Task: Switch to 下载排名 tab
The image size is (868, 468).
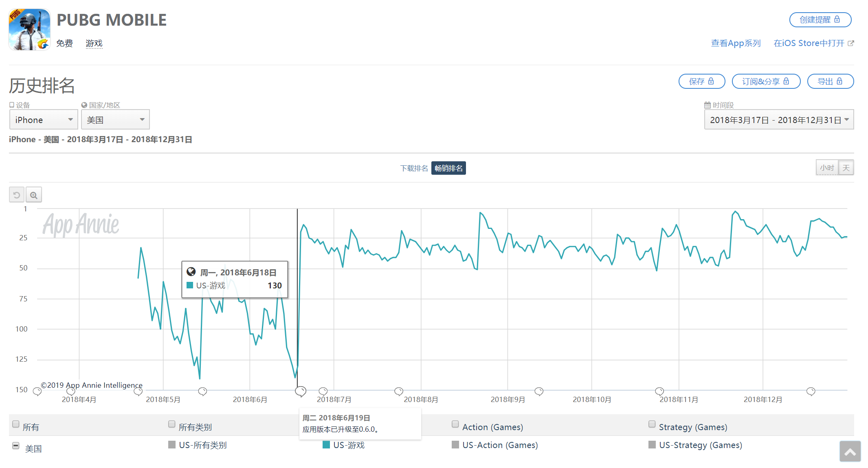Action: click(414, 168)
